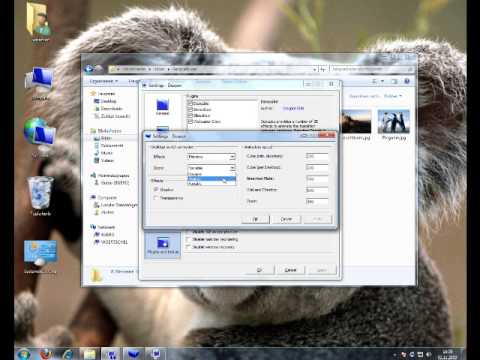Toggle the Shadow checkbox

(156, 189)
